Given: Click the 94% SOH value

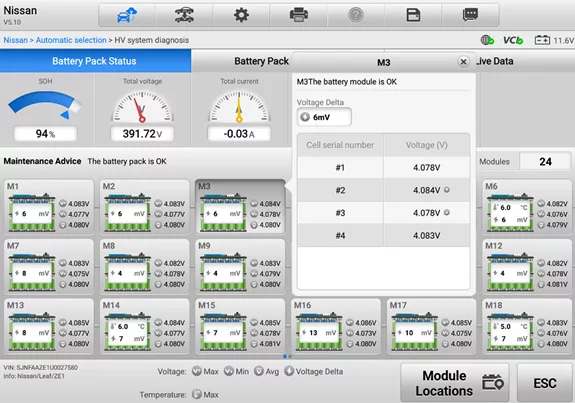Looking at the screenshot, I should coord(45,134).
